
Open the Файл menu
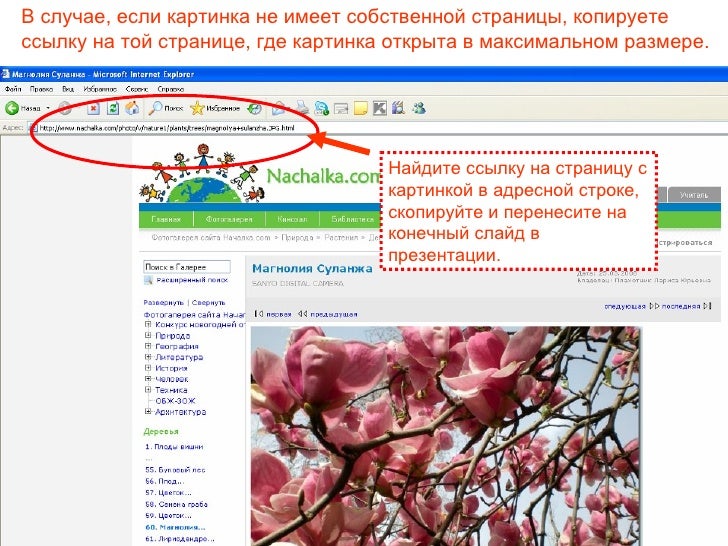13,89
